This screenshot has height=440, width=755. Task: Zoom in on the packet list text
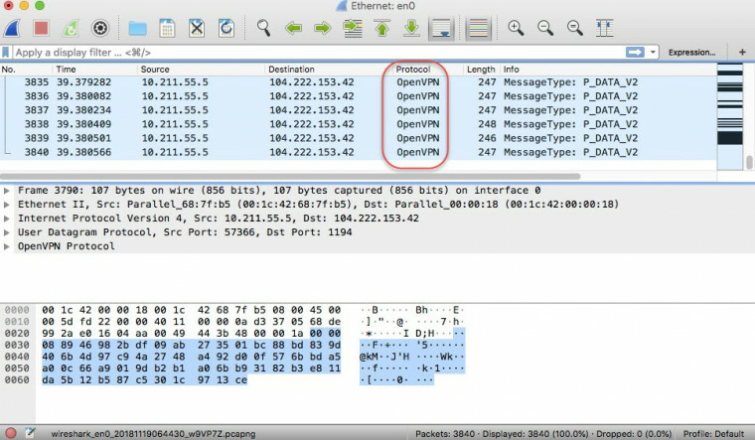516,28
